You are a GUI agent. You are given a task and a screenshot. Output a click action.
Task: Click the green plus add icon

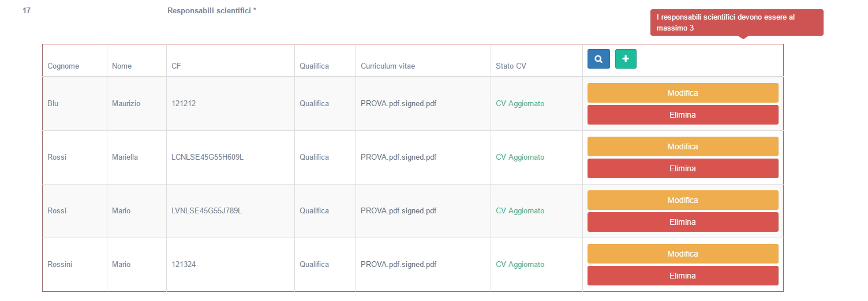click(x=626, y=59)
